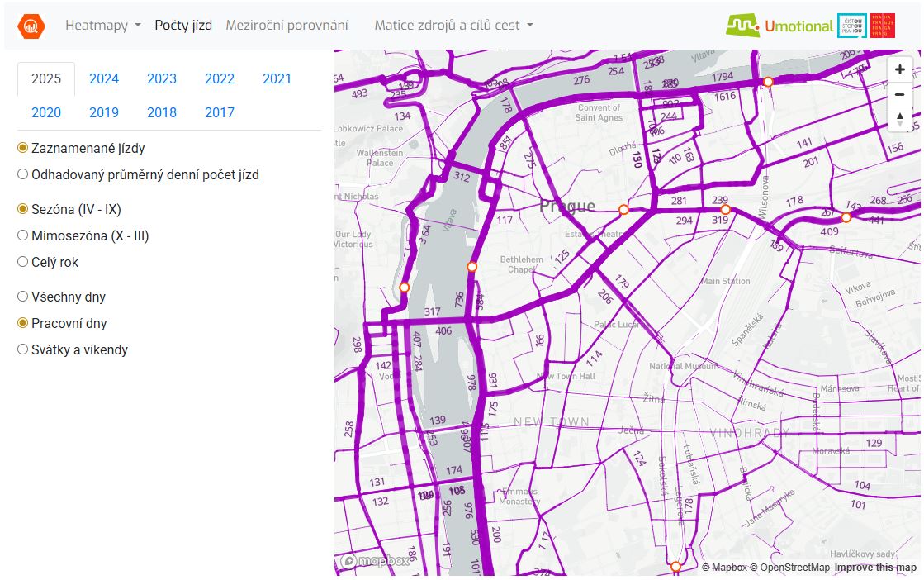924x580 pixels.
Task: Switch to the 2017 year tab
Action: point(220,113)
